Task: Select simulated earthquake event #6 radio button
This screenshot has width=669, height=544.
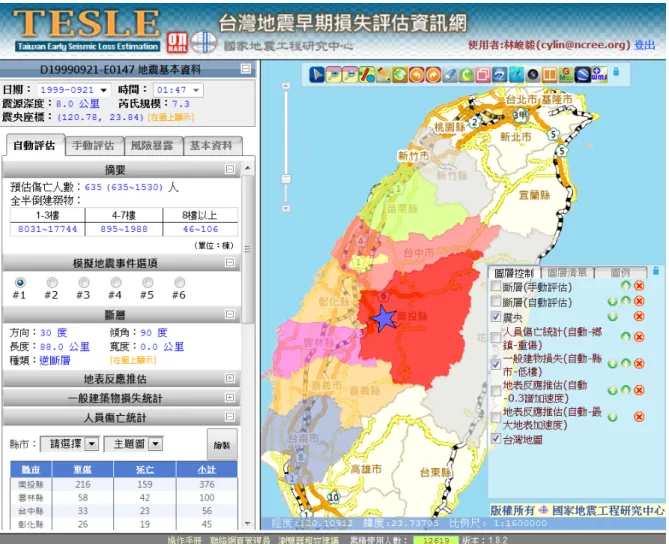Action: pyautogui.click(x=180, y=282)
